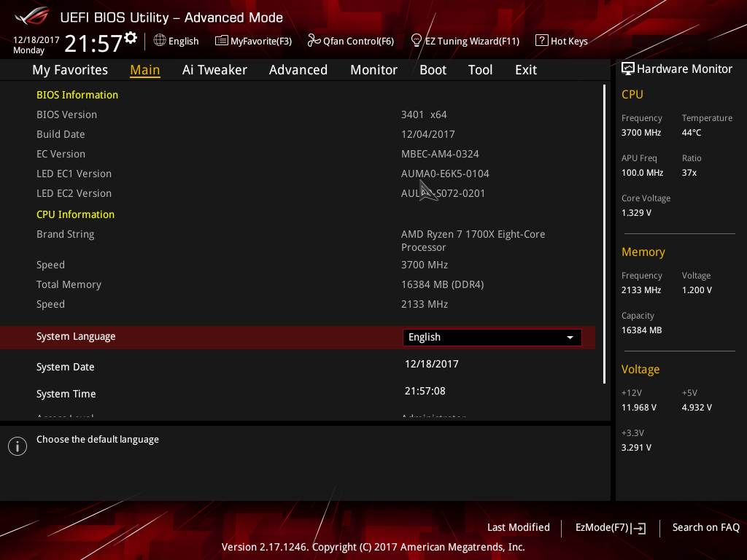
Task: Click APU Freq reading 100.0 MHz
Action: (x=642, y=173)
